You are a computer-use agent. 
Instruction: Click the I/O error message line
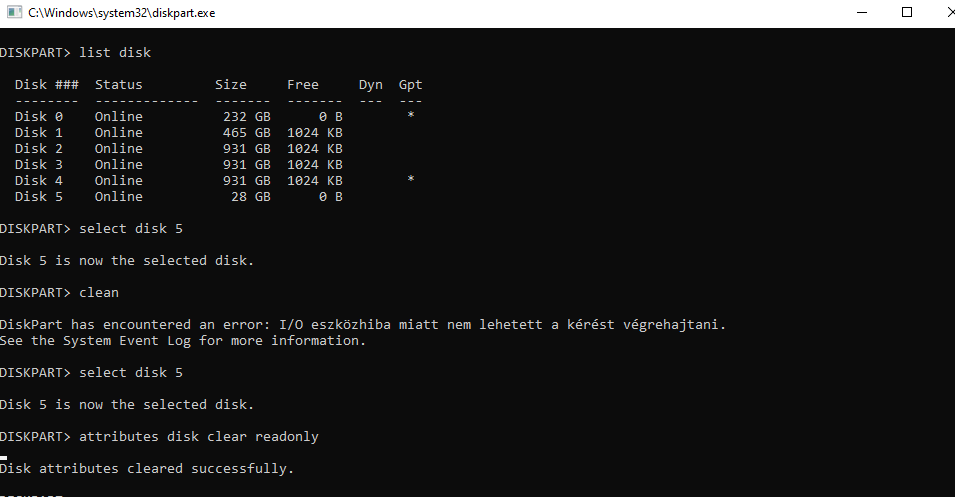(x=362, y=324)
